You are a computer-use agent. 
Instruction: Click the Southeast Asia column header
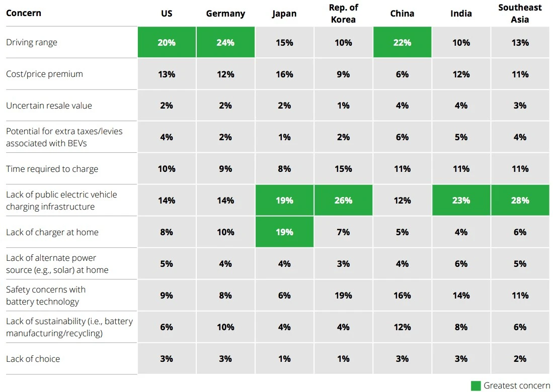520,14
